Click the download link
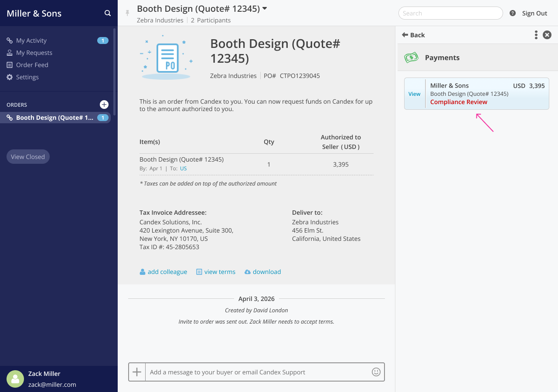Image resolution: width=558 pixels, height=392 pixels. pos(267,272)
